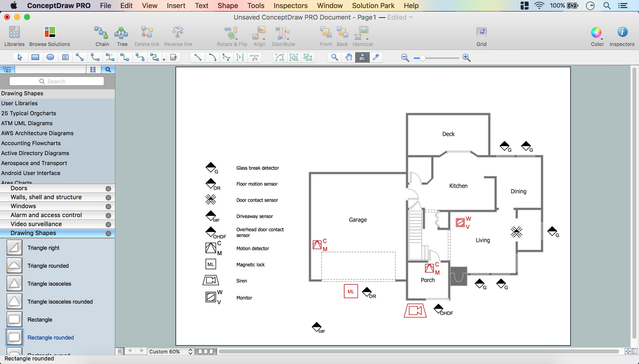Open the Inspectors panel icon
The image size is (639, 364).
622,32
